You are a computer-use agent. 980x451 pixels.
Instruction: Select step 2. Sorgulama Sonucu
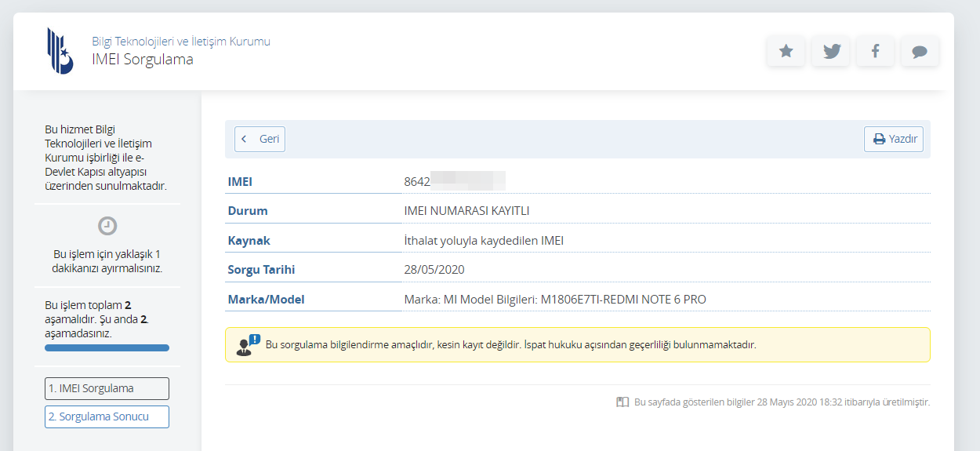point(107,416)
